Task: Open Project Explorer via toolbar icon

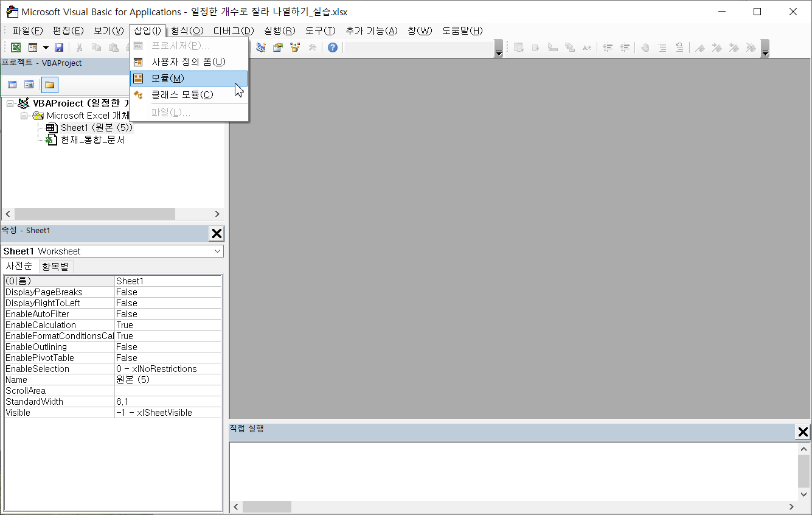Action: [x=261, y=47]
